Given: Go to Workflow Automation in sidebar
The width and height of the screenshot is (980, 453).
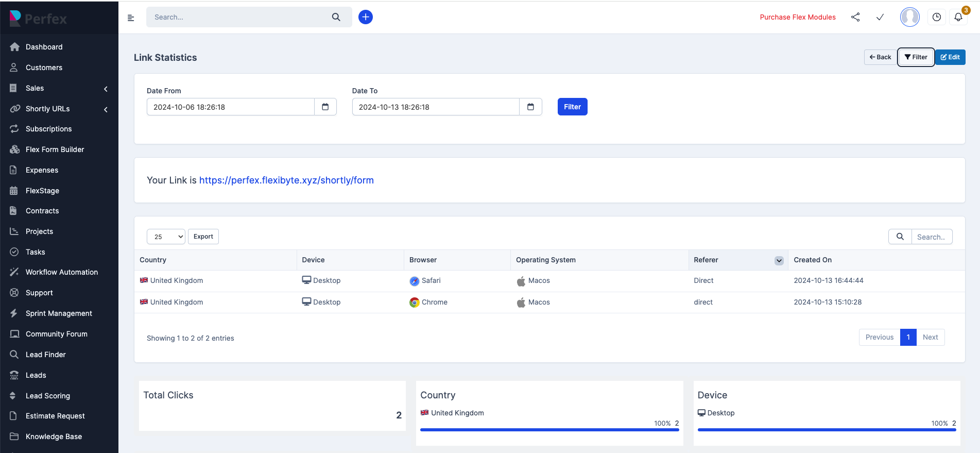Looking at the screenshot, I should pos(61,272).
